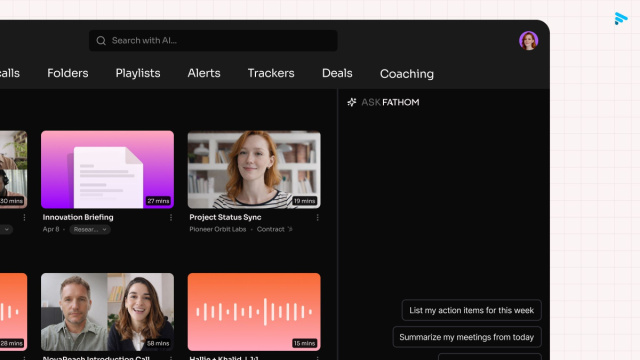Click Pioneer Orbit Labs company name
The height and width of the screenshot is (360, 640).
pos(218,229)
